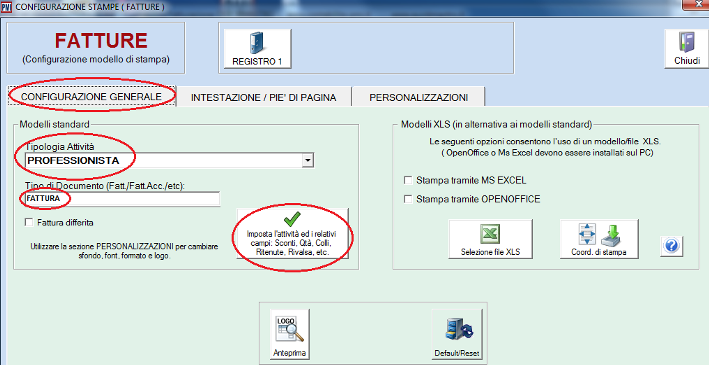Image resolution: width=709 pixels, height=365 pixels.
Task: Click the FATTURE header title
Action: pyautogui.click(x=101, y=41)
